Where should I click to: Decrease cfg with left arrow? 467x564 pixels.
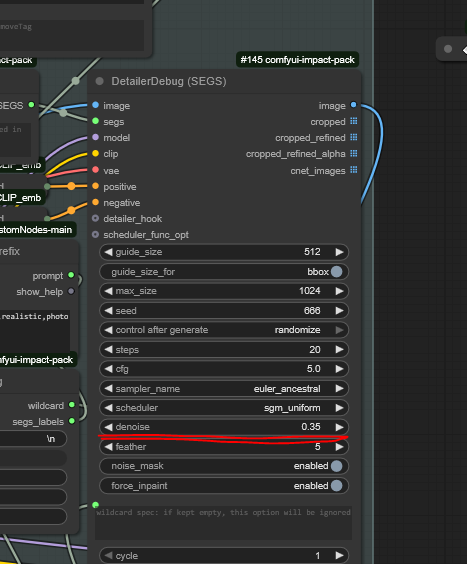(108, 369)
